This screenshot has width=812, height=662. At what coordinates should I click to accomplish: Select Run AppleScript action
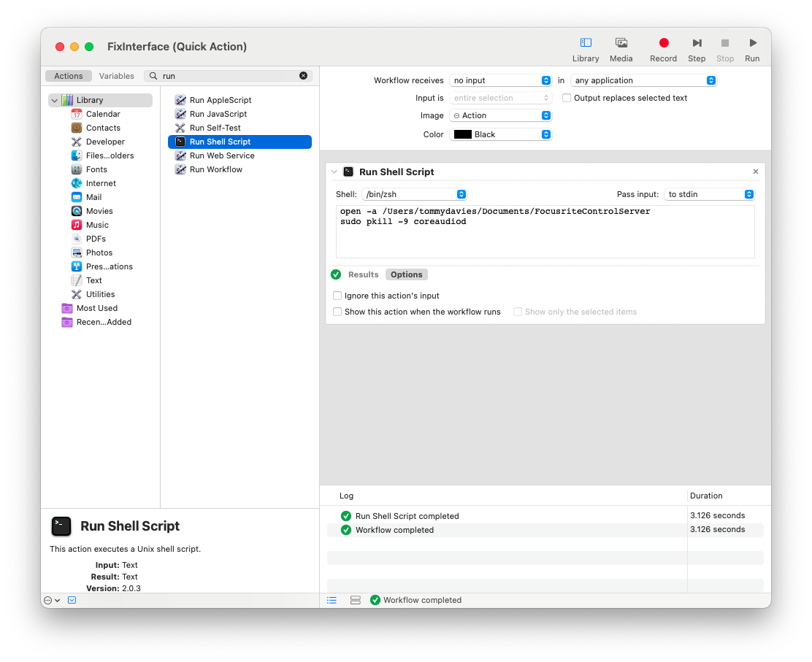(240, 100)
